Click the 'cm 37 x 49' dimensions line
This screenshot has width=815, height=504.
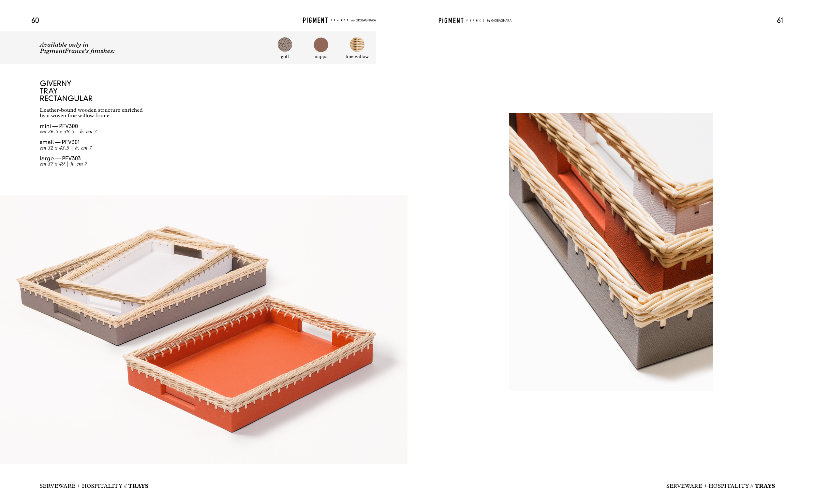[63, 164]
